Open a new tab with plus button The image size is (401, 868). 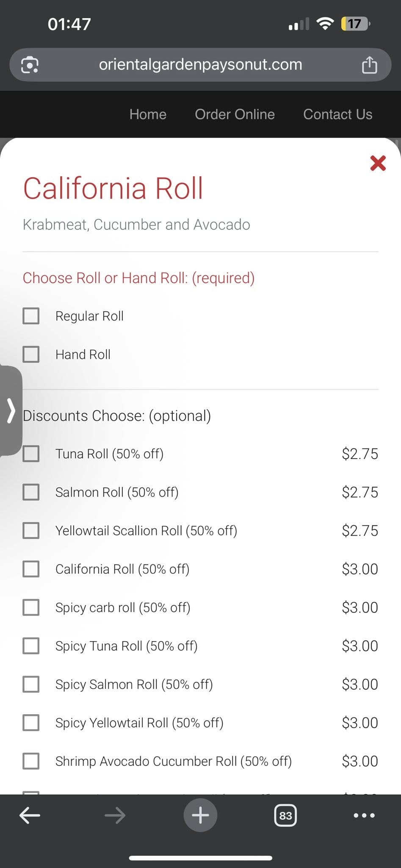coord(200,815)
